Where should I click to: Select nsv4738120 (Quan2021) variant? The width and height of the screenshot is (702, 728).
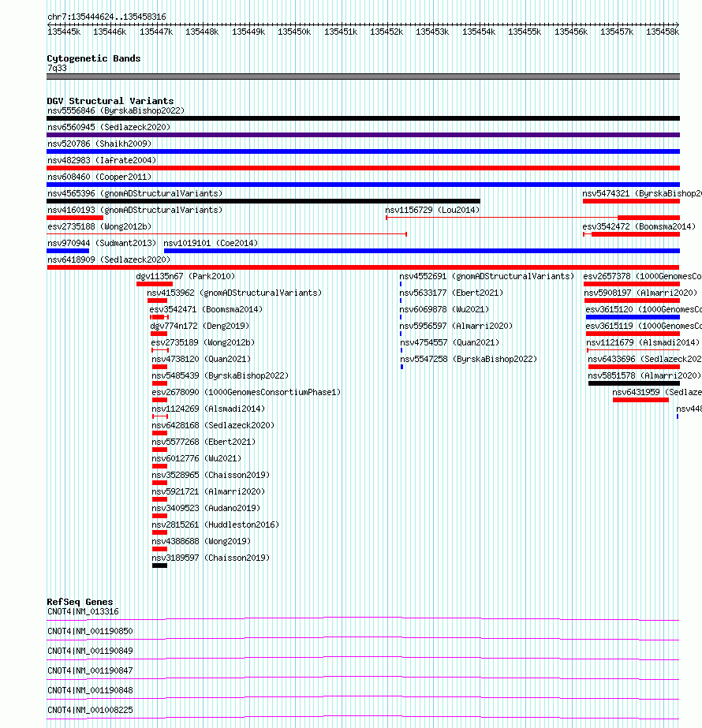(201, 359)
